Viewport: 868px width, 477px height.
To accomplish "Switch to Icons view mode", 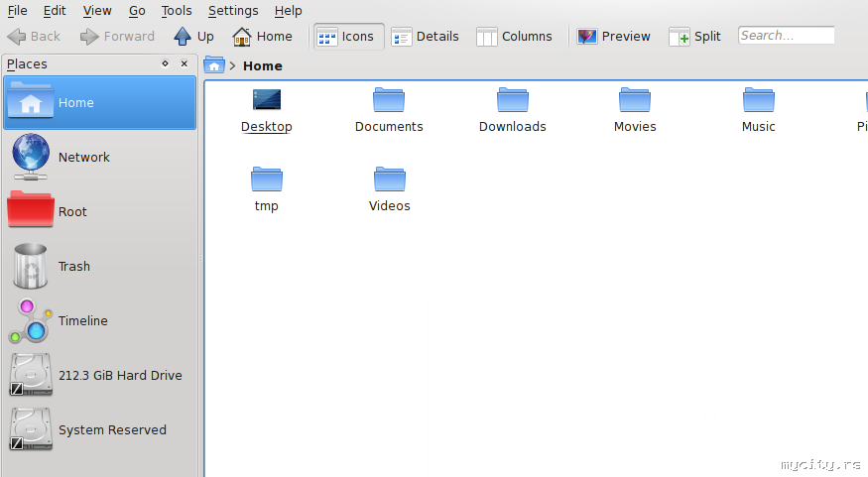I will pos(349,37).
